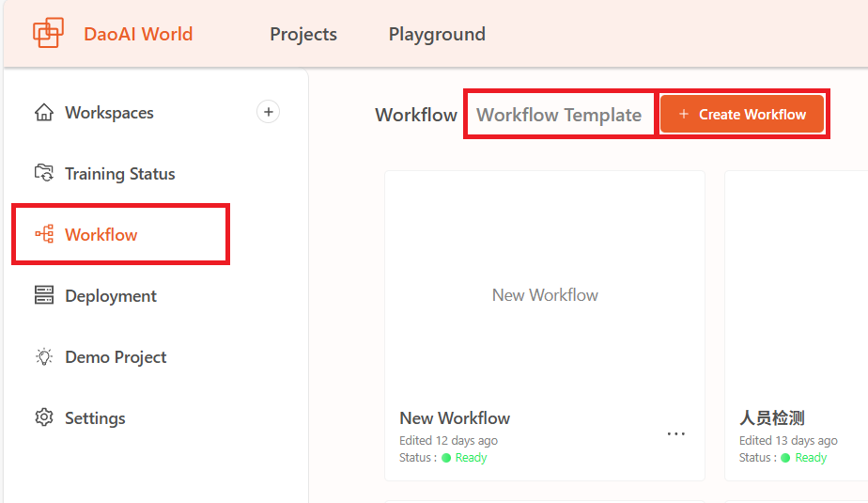868x503 pixels.
Task: Open the DaoAI World home link
Action: click(x=138, y=35)
